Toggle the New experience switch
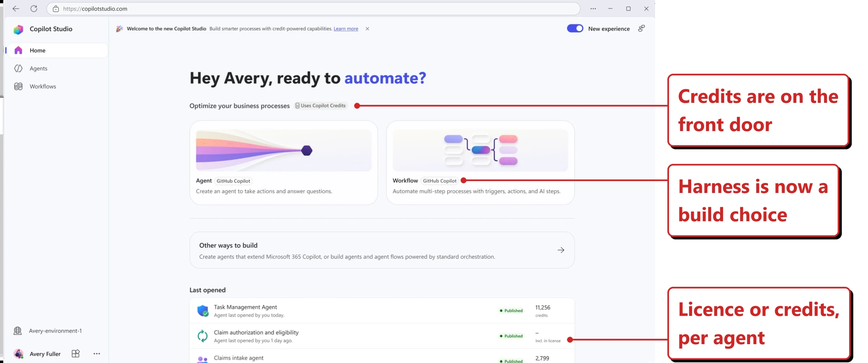868x363 pixels. [575, 28]
